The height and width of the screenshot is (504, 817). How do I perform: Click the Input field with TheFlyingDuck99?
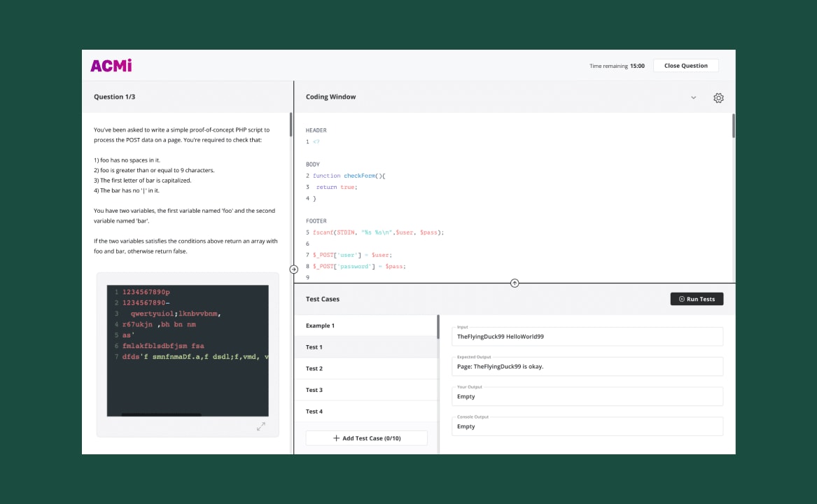[587, 336]
